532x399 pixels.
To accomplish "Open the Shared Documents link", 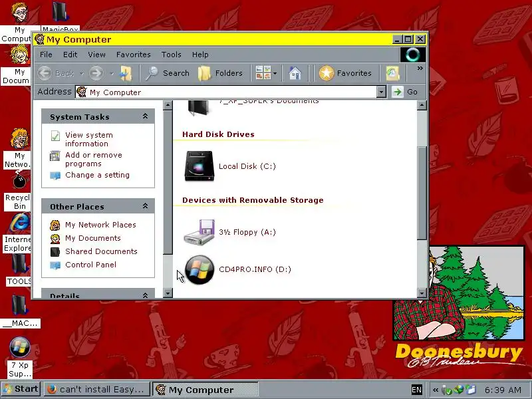I will 101,251.
